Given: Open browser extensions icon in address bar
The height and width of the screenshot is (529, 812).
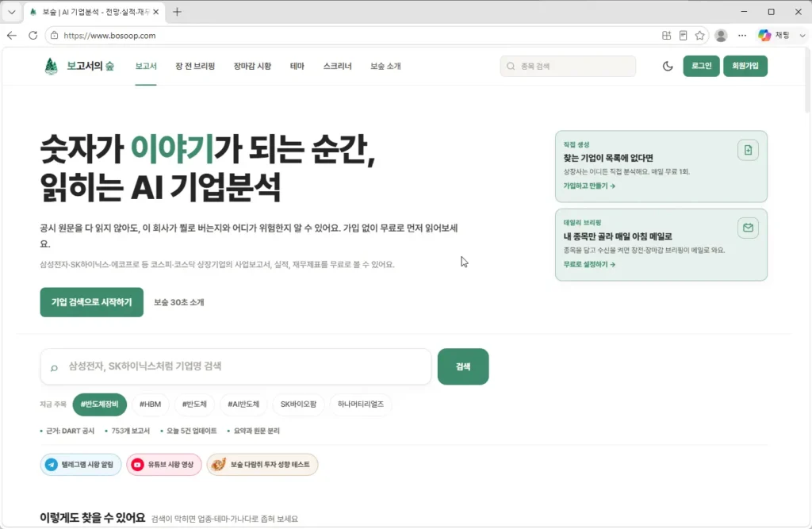Looking at the screenshot, I should click(x=666, y=35).
